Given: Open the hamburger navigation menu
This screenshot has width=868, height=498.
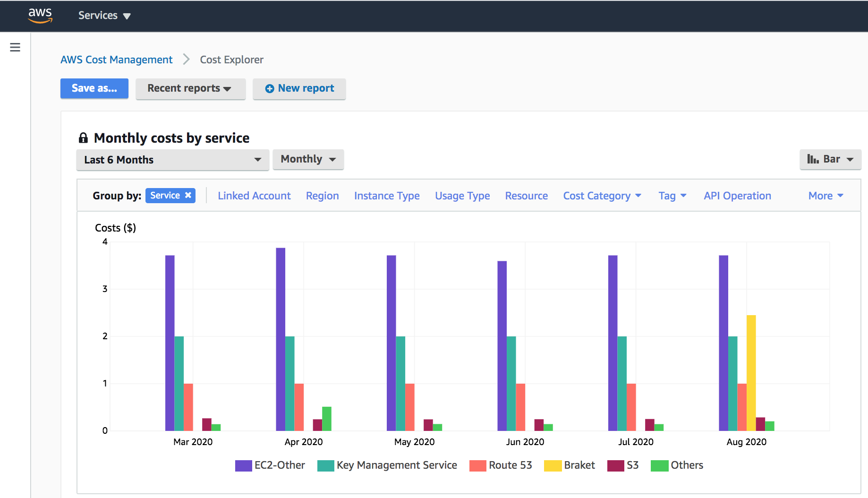Looking at the screenshot, I should coord(15,47).
